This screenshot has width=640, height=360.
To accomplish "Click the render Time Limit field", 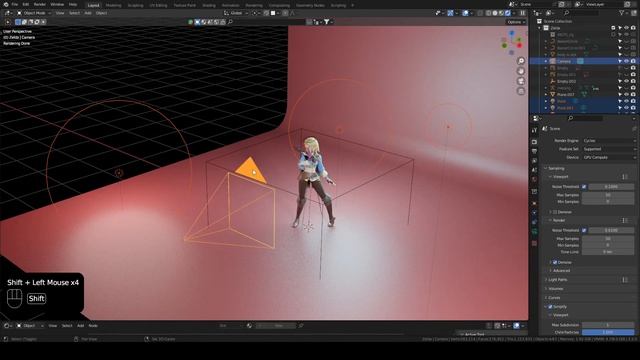I will pyautogui.click(x=608, y=252).
